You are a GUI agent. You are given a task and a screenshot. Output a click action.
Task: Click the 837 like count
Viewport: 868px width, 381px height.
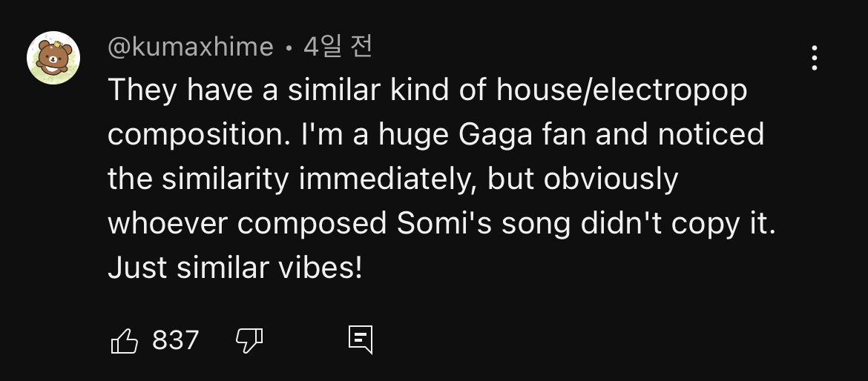point(176,340)
